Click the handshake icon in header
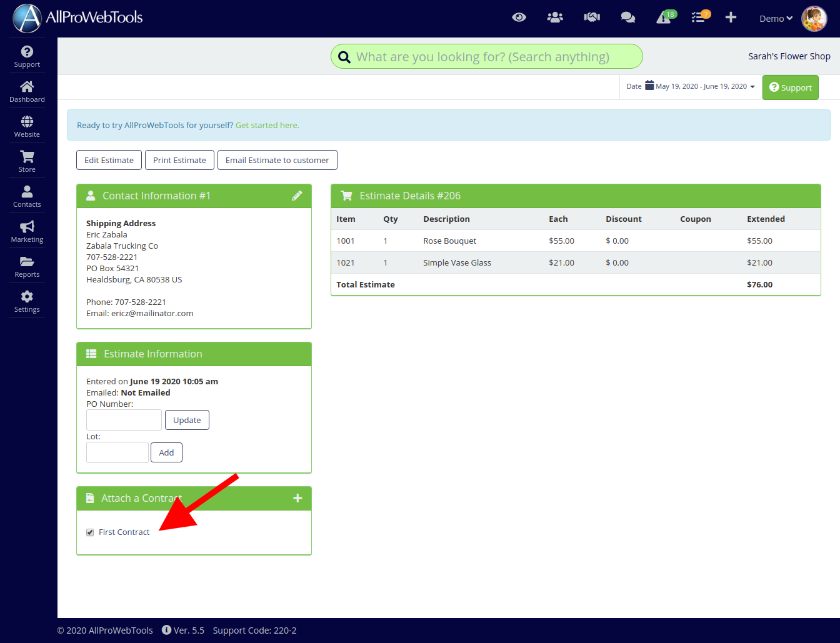This screenshot has width=840, height=643. click(x=592, y=17)
